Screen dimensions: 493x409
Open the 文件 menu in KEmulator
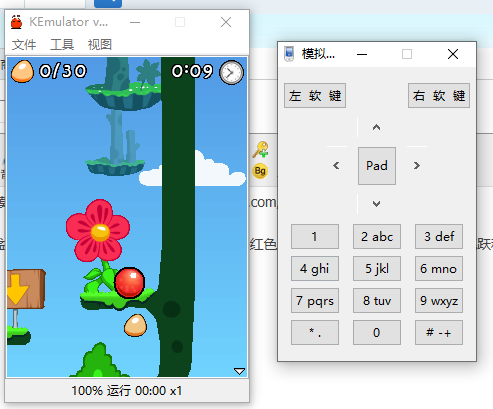click(24, 44)
